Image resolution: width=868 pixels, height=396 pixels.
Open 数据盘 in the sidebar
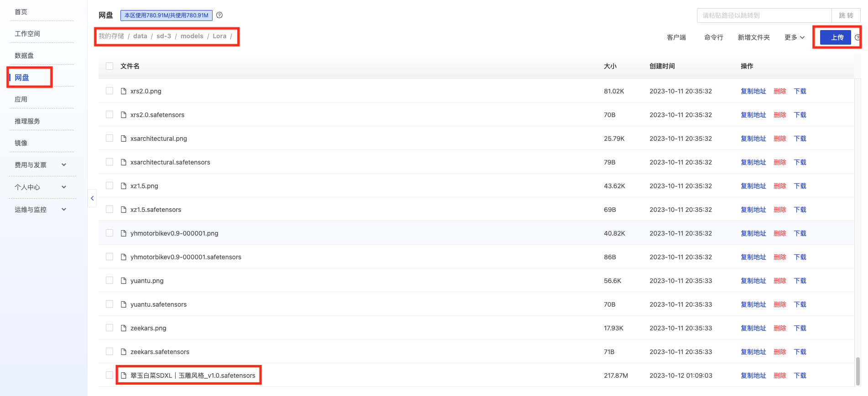(24, 56)
